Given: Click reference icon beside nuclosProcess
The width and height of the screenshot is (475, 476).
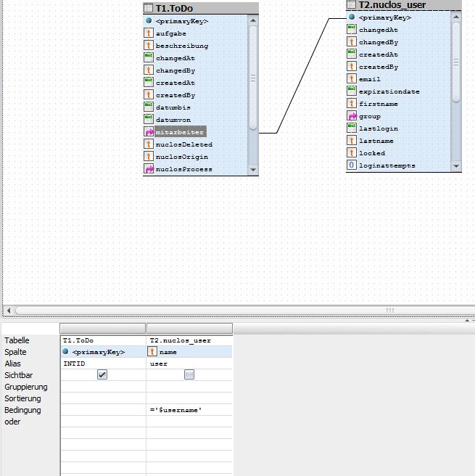Looking at the screenshot, I should (149, 168).
